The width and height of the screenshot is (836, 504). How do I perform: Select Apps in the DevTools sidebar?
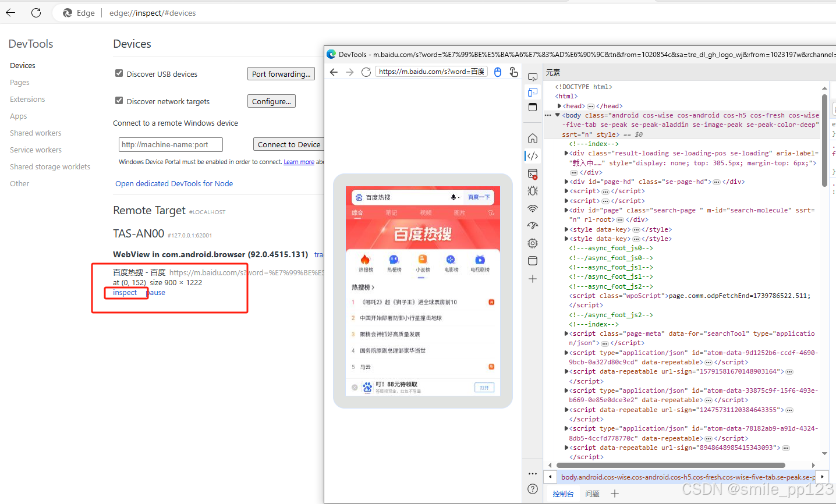[x=19, y=116]
